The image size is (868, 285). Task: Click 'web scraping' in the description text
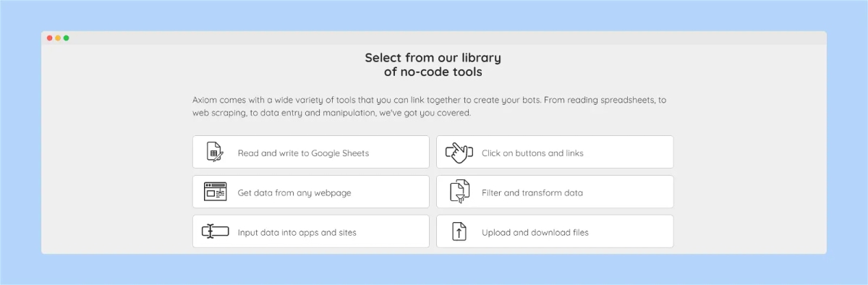220,114
